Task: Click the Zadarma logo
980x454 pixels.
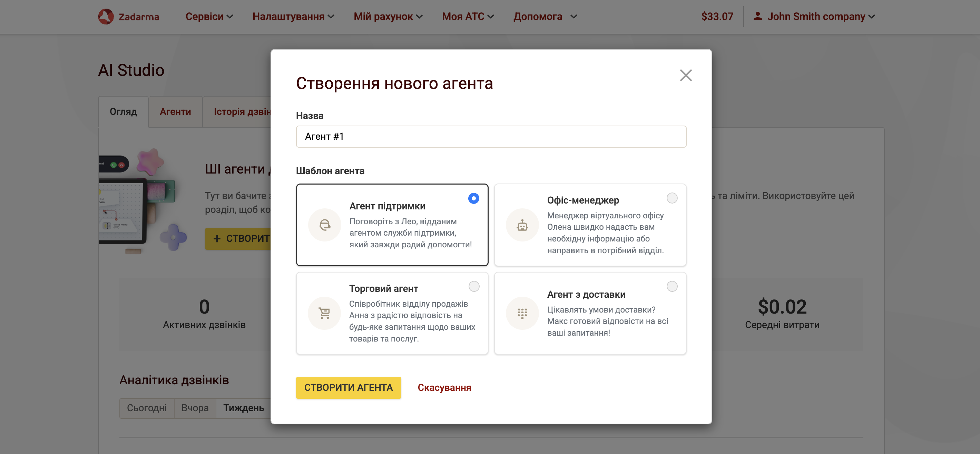Action: tap(129, 16)
